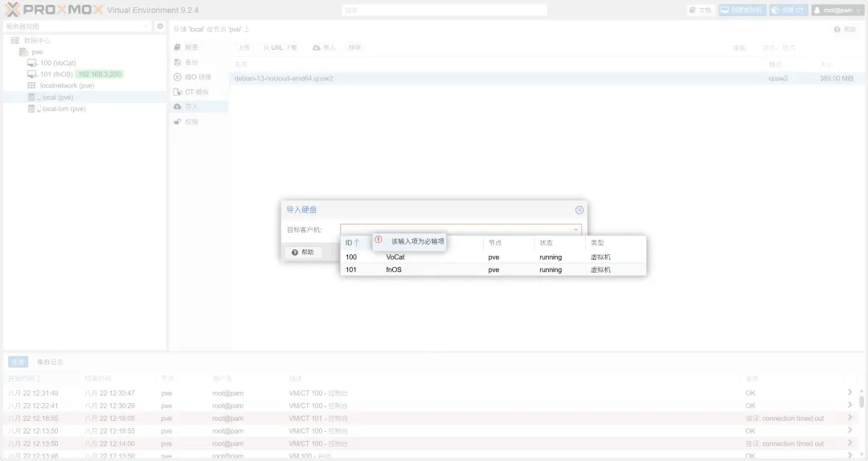Select the task started at 12:31:49

[x=429, y=393]
